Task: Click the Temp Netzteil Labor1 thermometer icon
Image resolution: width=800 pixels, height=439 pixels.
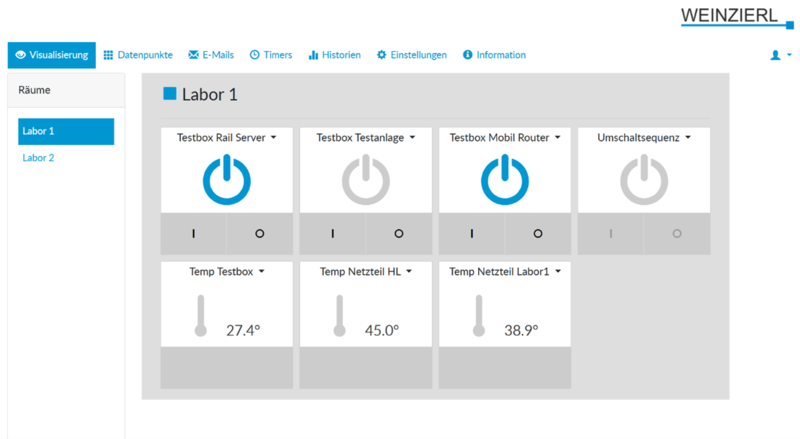Action: point(478,316)
